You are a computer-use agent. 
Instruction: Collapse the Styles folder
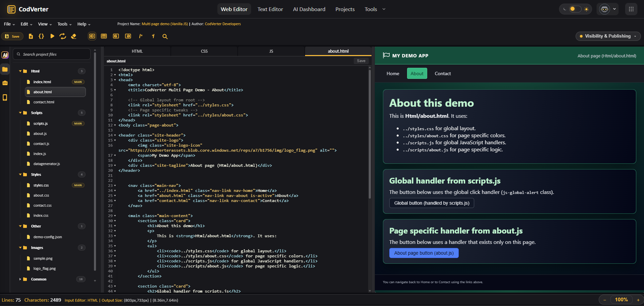(20, 174)
